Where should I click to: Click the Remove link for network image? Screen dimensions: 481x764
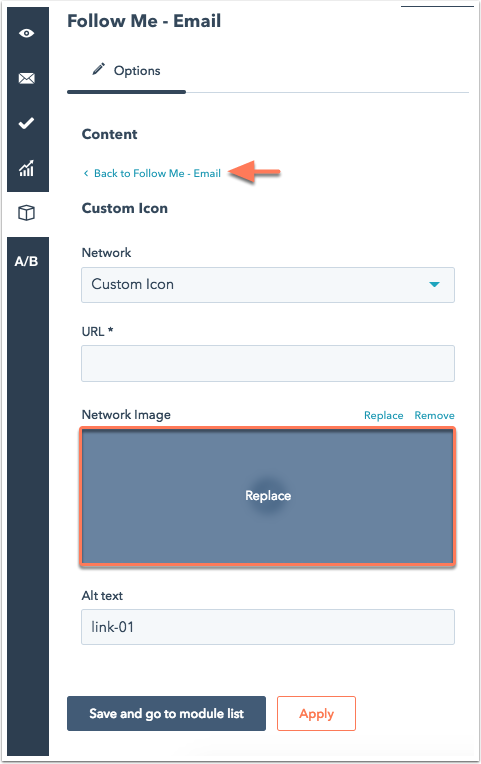434,415
